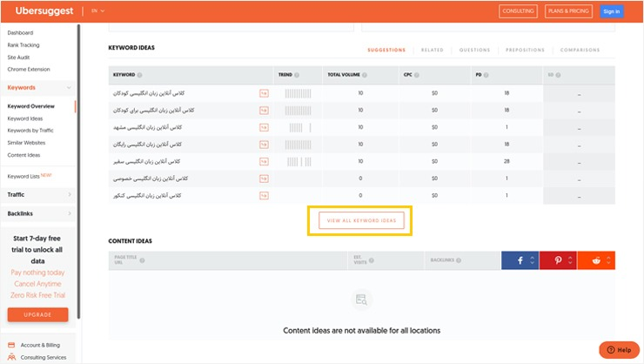Click the keyword text ending in خصوصی

click(151, 179)
